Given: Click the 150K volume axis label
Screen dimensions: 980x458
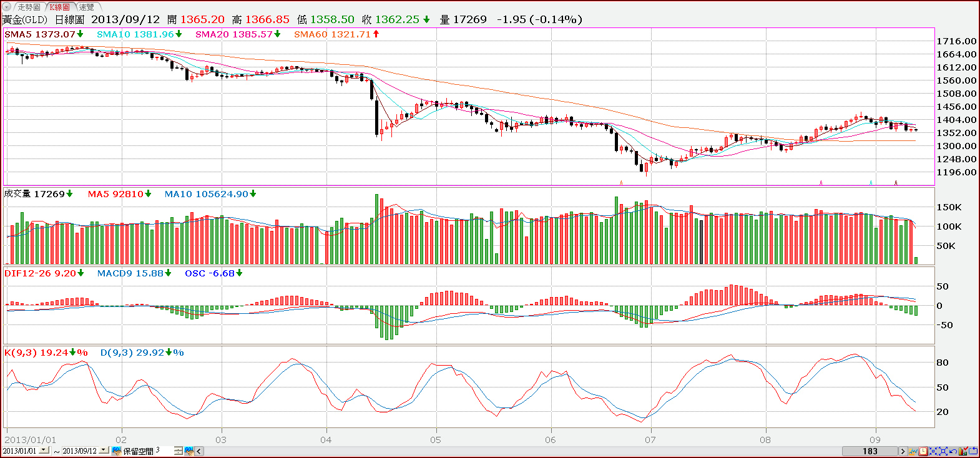Looking at the screenshot, I should click(x=949, y=207).
